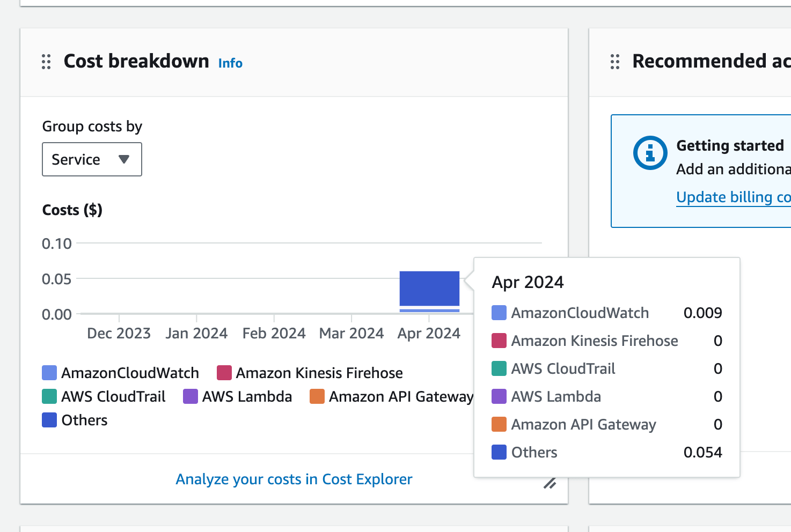The width and height of the screenshot is (791, 532).
Task: Click the Amazon API Gateway chart legend swatch
Action: pos(317,396)
